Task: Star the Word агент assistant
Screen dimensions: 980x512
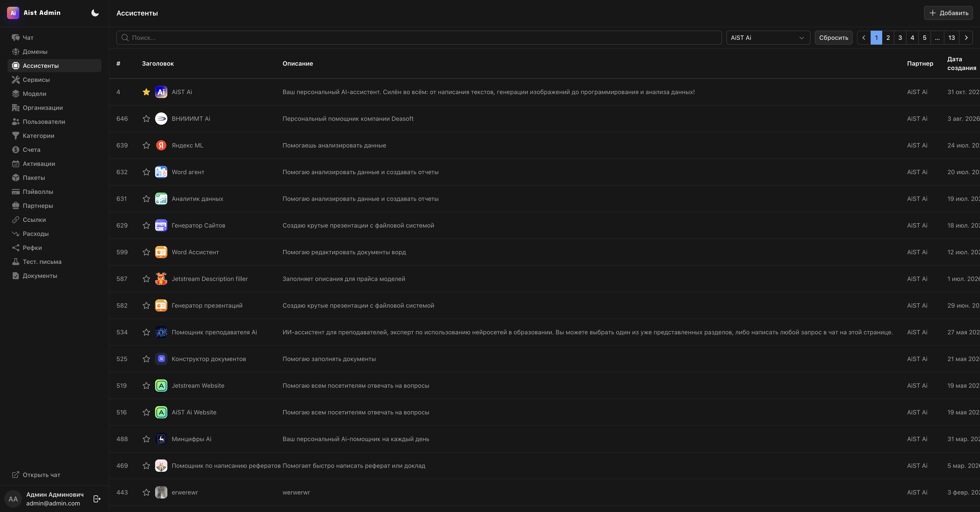Action: tap(146, 172)
